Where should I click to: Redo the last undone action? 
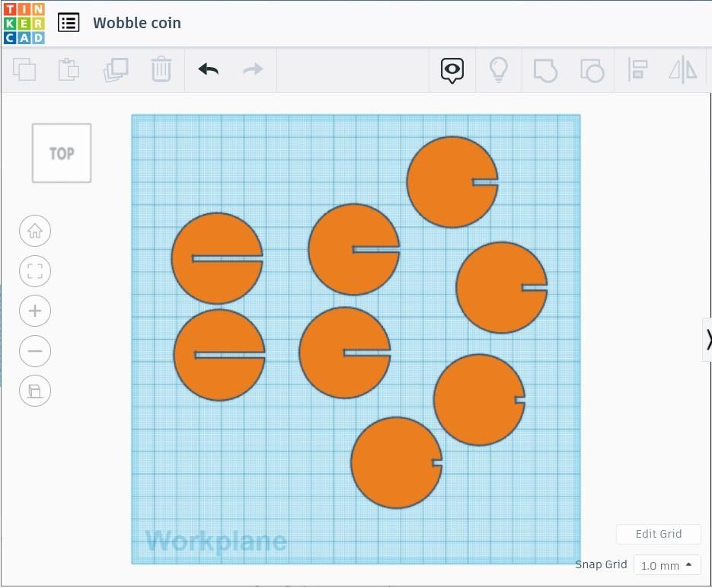[x=253, y=69]
